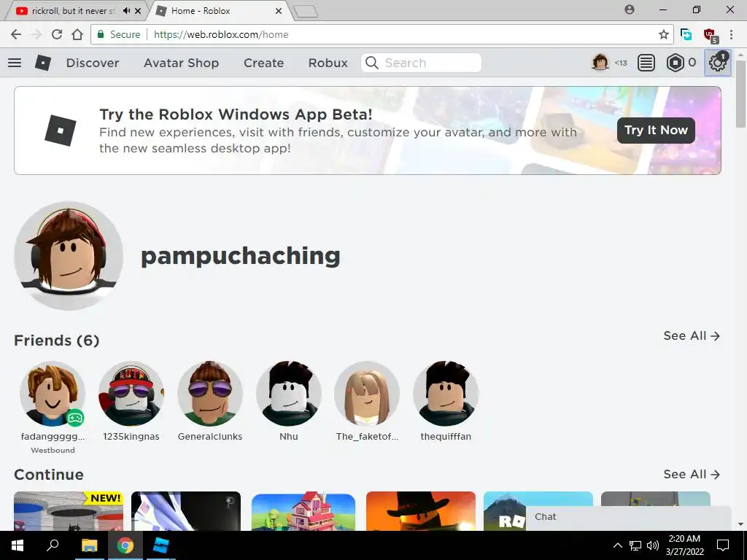Close the rickroll YouTube tab
Image resolution: width=747 pixels, height=560 pixels.
[138, 10]
